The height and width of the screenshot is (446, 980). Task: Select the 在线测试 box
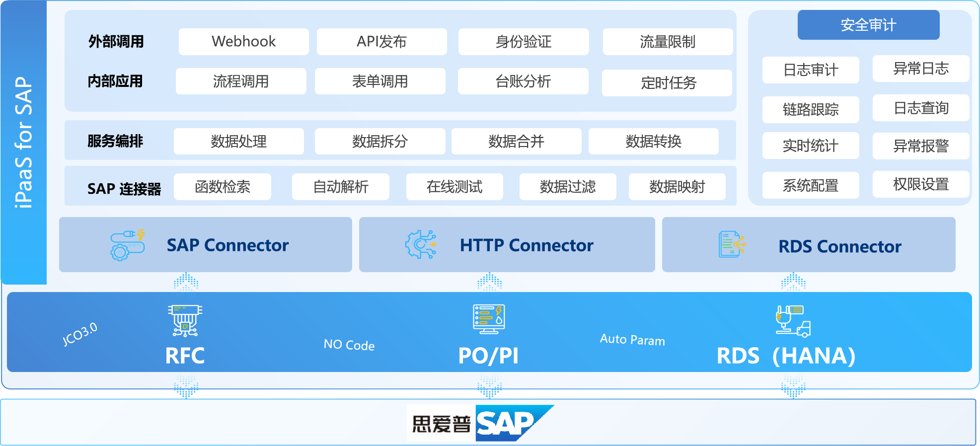coord(454,187)
